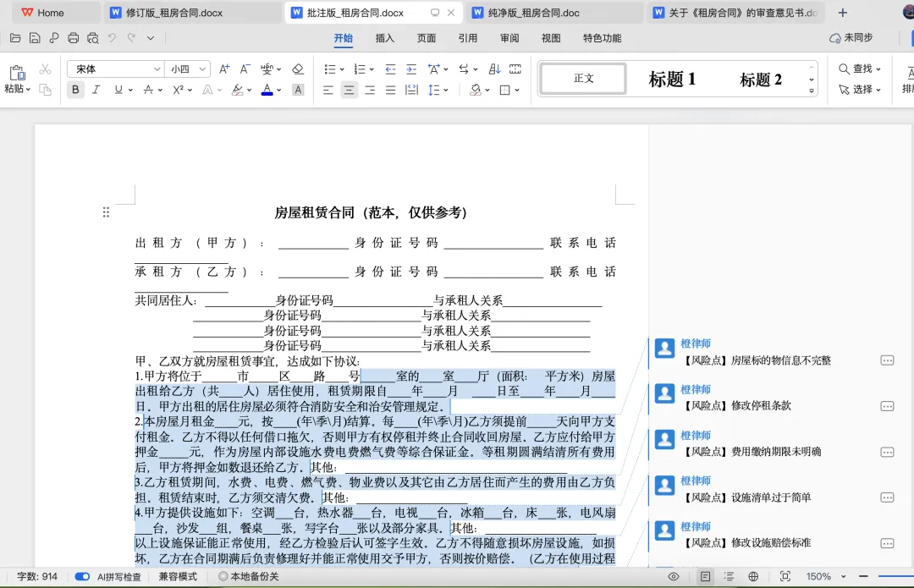The height and width of the screenshot is (588, 914).
Task: Toggle the eye protection mode icon
Action: 674,576
